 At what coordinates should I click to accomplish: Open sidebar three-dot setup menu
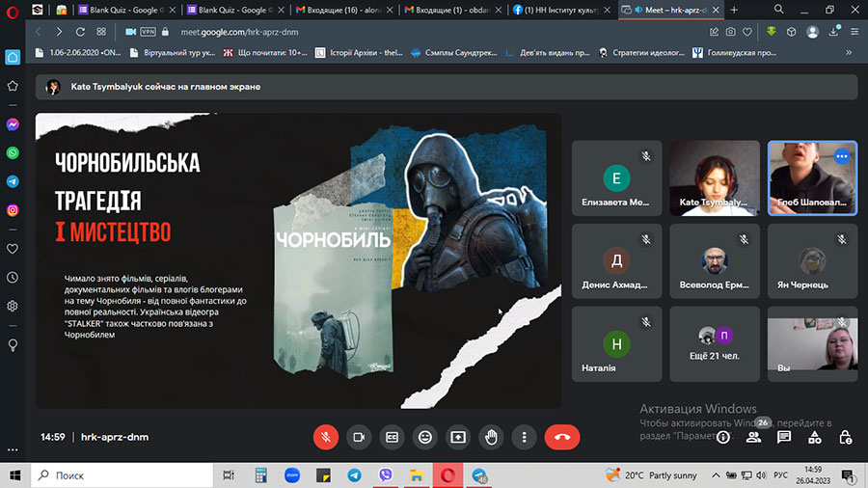pyautogui.click(x=13, y=449)
